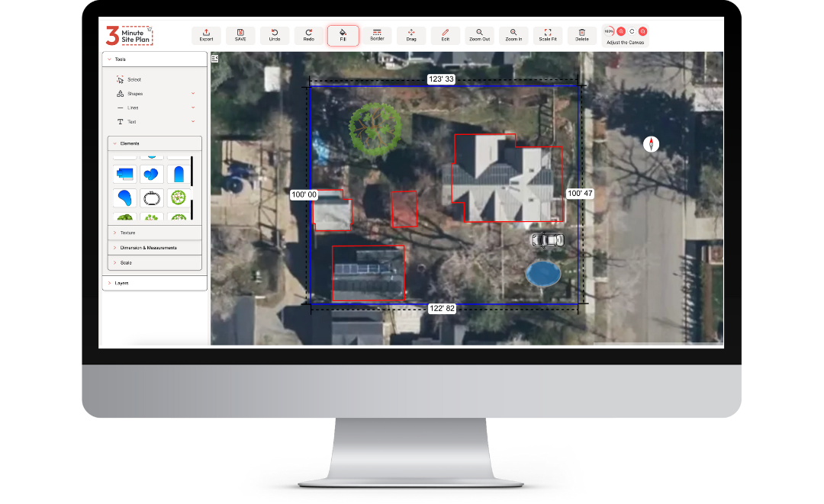Viewport: 824px width, 504px height.
Task: Click the Edit pencil icon
Action: (x=445, y=35)
